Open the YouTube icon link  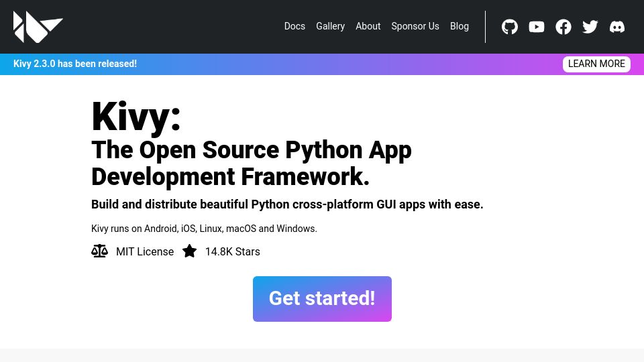pyautogui.click(x=537, y=27)
